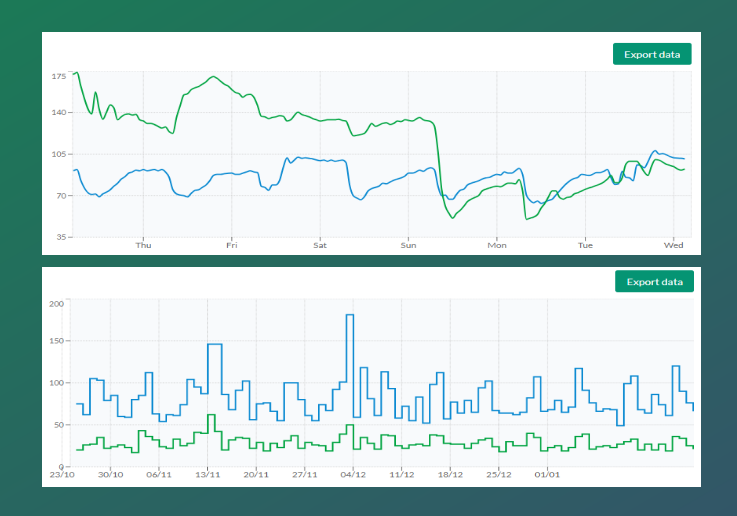Click the 01/01 date label
Screen dimensions: 737x516
pos(547,475)
